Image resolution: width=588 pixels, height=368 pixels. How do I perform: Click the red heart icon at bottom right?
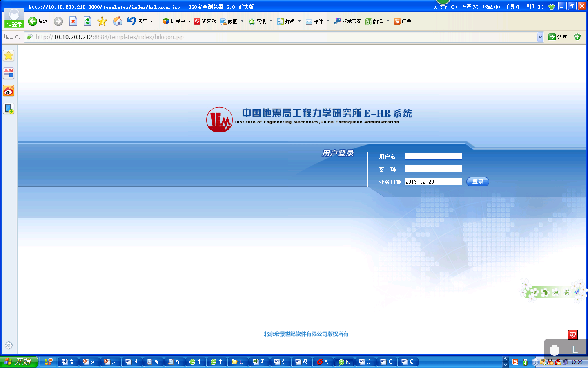click(573, 335)
